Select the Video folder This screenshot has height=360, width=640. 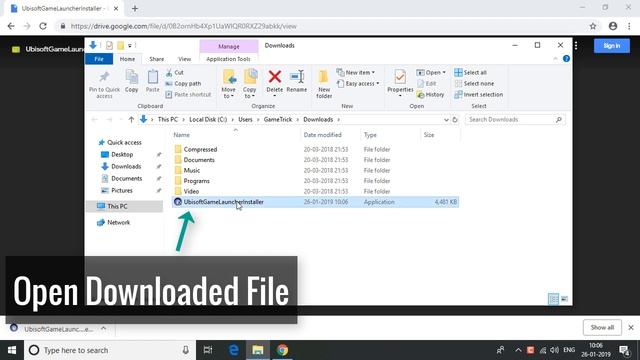(191, 191)
